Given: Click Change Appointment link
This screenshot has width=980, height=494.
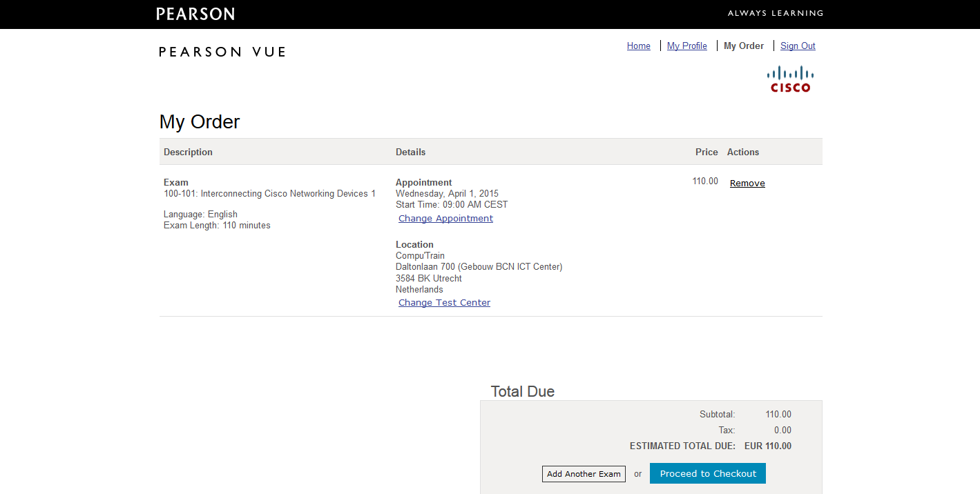Looking at the screenshot, I should 445,219.
